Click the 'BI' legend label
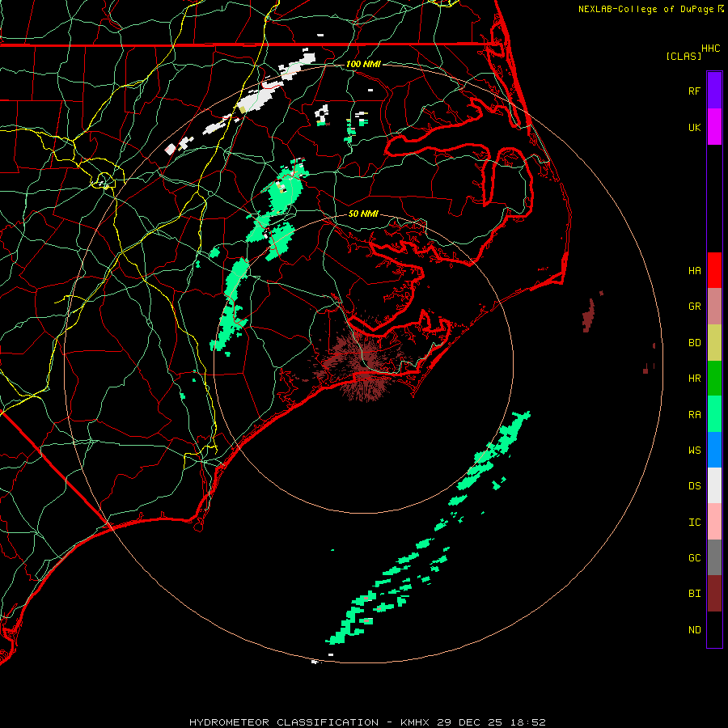 694,594
